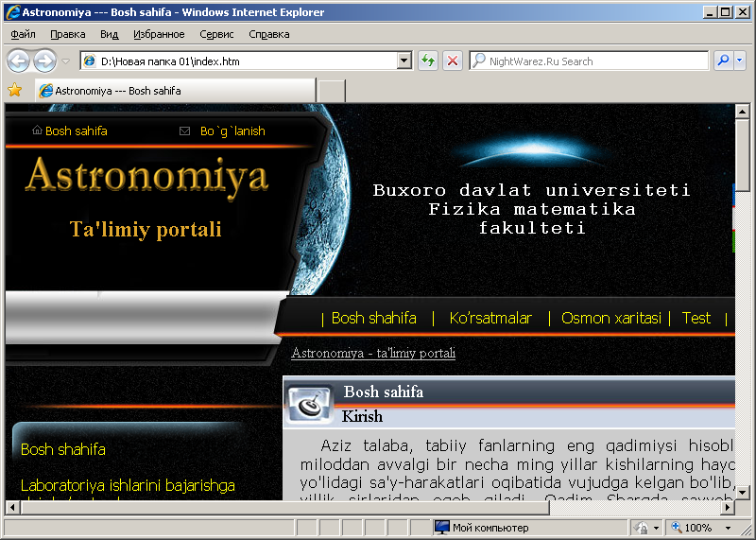Open the zoom level 100% dropdown
The height and width of the screenshot is (540, 756).
coord(728,528)
